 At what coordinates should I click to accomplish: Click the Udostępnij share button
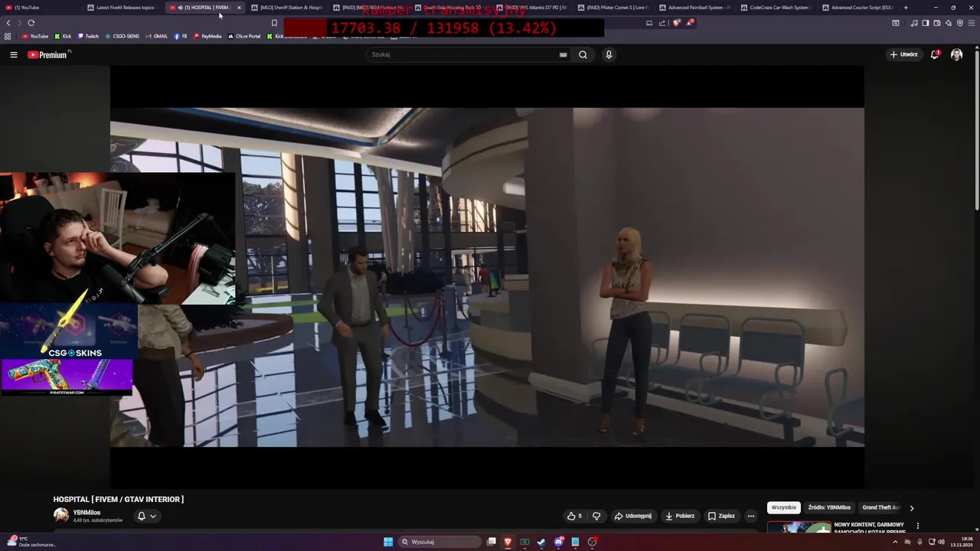pos(633,516)
